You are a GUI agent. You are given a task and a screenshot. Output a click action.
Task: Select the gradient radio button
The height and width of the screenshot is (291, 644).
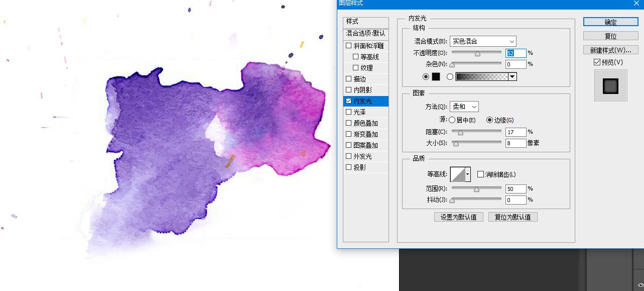tap(450, 77)
